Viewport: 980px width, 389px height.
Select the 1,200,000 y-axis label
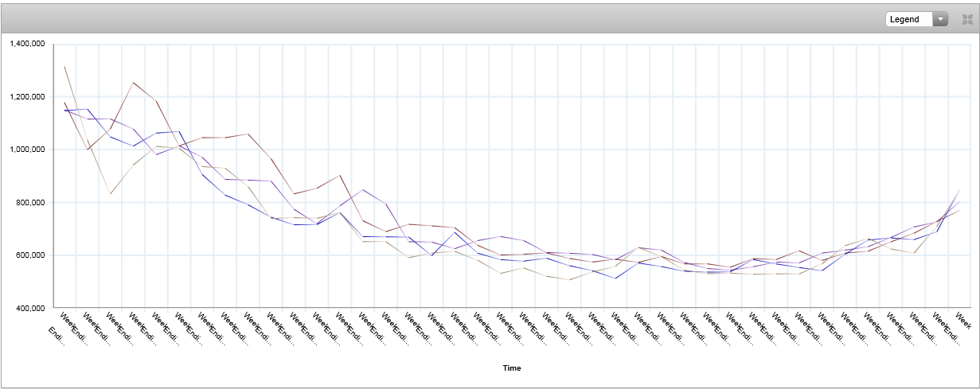click(x=27, y=96)
